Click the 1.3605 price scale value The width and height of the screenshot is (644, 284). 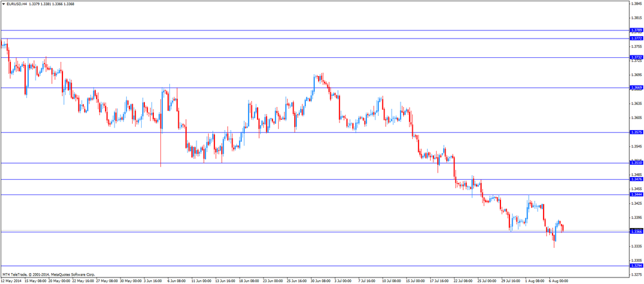coord(637,118)
